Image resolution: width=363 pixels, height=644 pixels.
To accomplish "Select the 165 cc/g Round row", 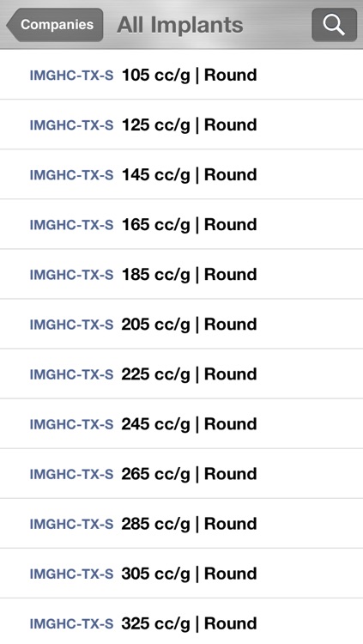I will pos(182,224).
